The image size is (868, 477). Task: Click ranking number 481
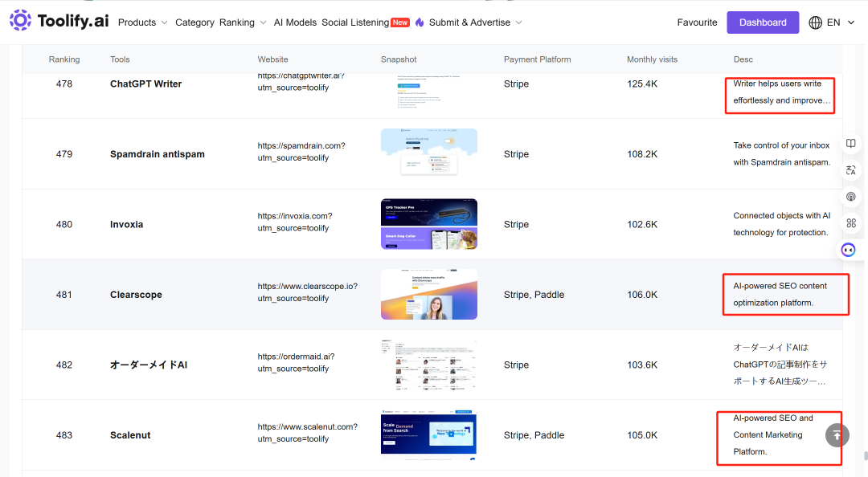click(x=64, y=295)
